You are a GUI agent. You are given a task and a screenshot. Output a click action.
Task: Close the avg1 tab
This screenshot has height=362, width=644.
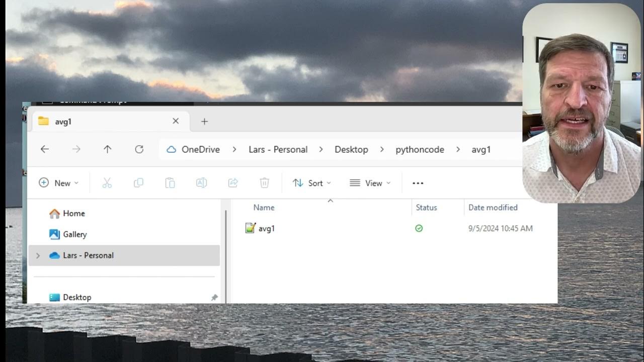coord(176,121)
